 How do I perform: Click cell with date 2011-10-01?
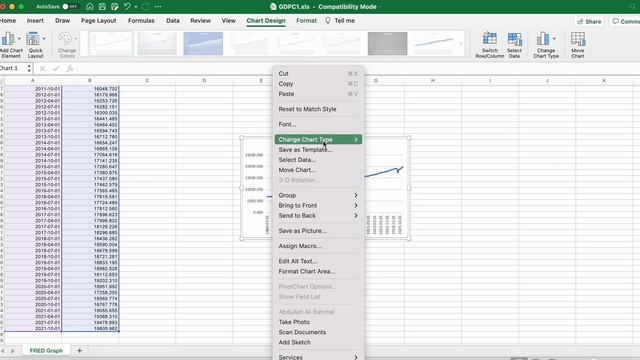(33, 89)
